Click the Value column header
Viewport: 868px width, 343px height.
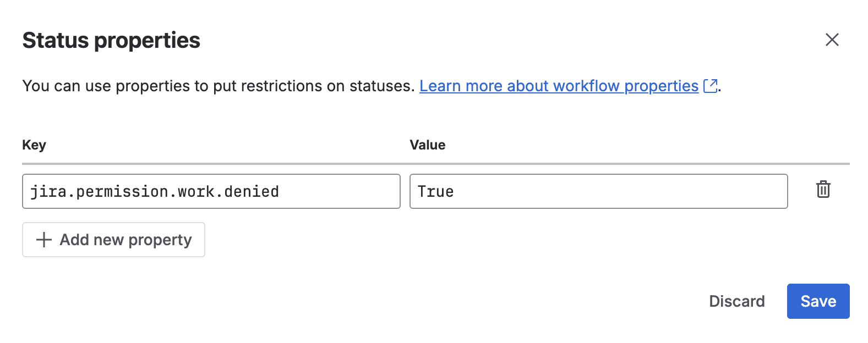pyautogui.click(x=427, y=145)
